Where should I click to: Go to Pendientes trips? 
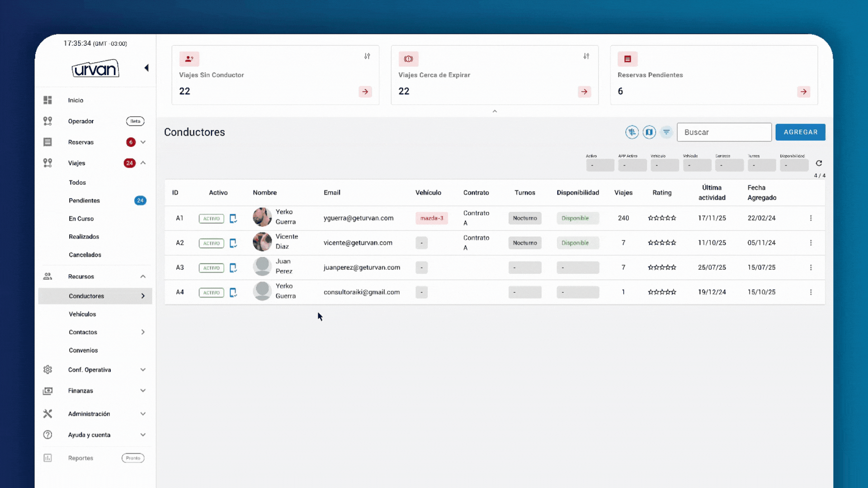point(84,201)
